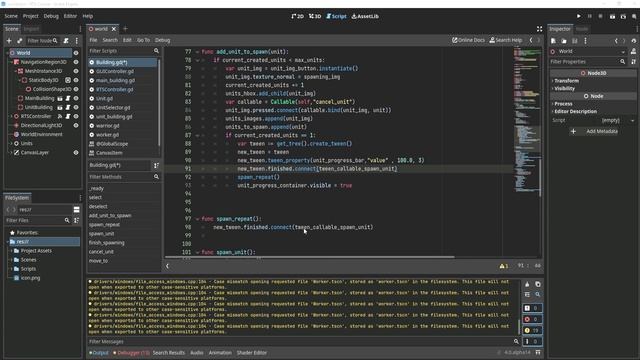Toggle visibility of DirectionalLight3D node
640x360 pixels.
click(76, 125)
